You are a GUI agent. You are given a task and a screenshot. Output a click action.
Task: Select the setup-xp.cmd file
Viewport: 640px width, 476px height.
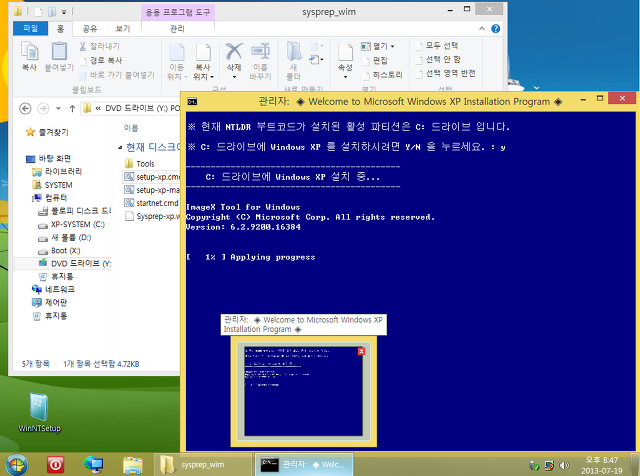[152, 177]
